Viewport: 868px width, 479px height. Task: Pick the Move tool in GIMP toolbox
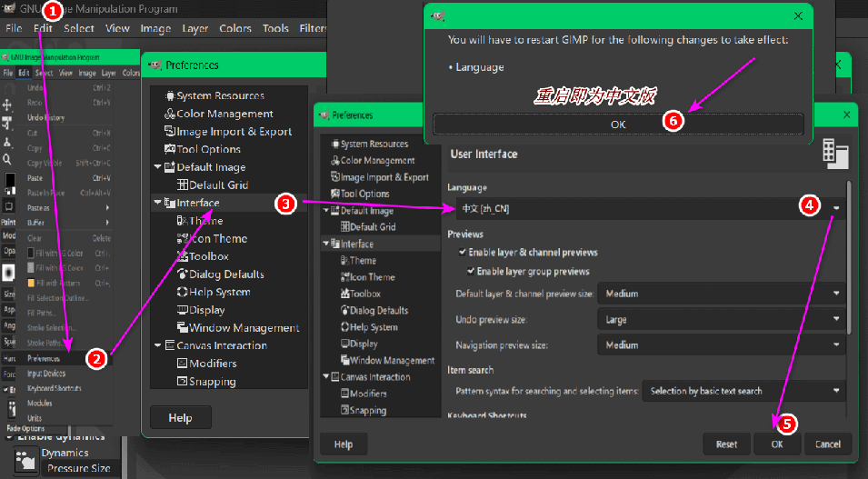point(7,105)
